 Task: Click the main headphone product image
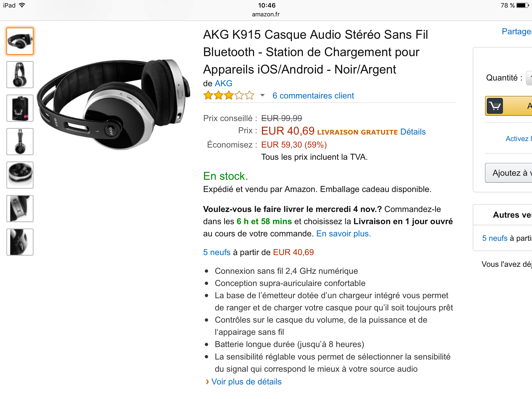(114, 104)
